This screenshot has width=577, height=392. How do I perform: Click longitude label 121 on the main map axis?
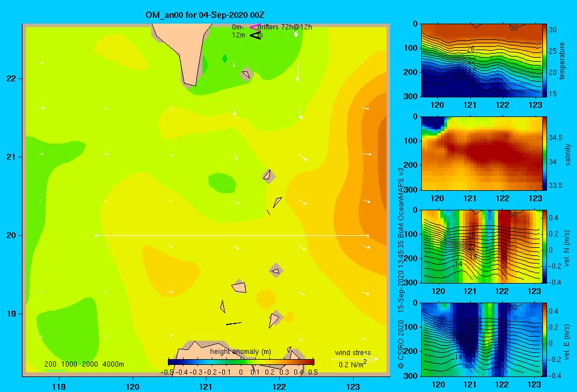click(x=206, y=386)
